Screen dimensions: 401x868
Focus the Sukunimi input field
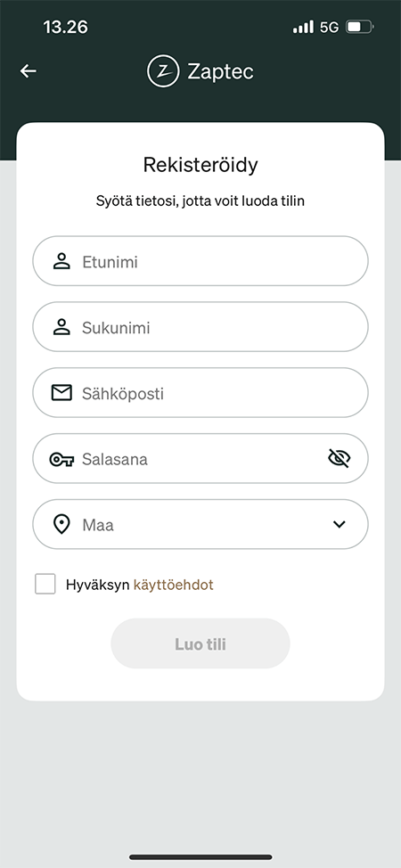tap(200, 326)
